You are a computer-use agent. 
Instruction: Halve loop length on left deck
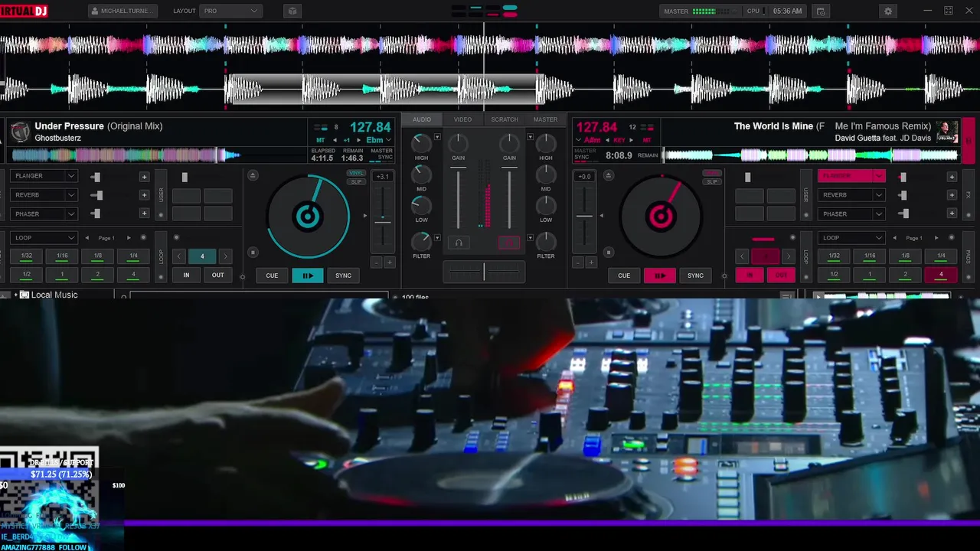[x=179, y=256]
